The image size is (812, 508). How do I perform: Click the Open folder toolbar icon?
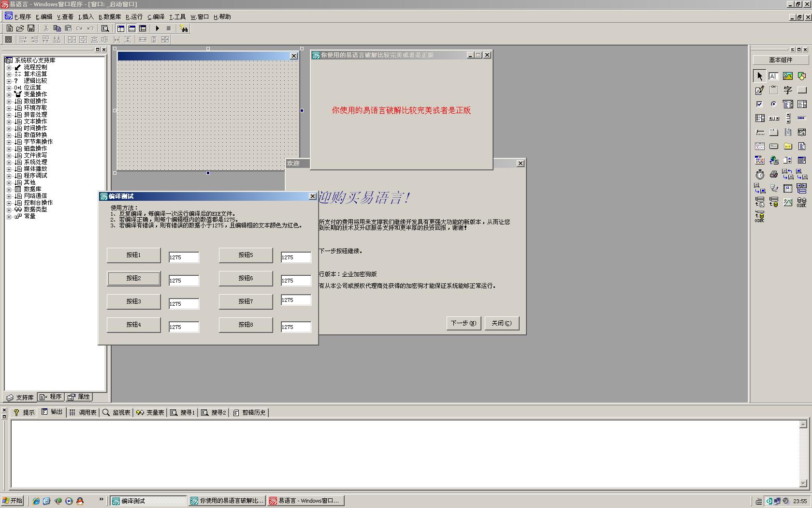tap(20, 29)
